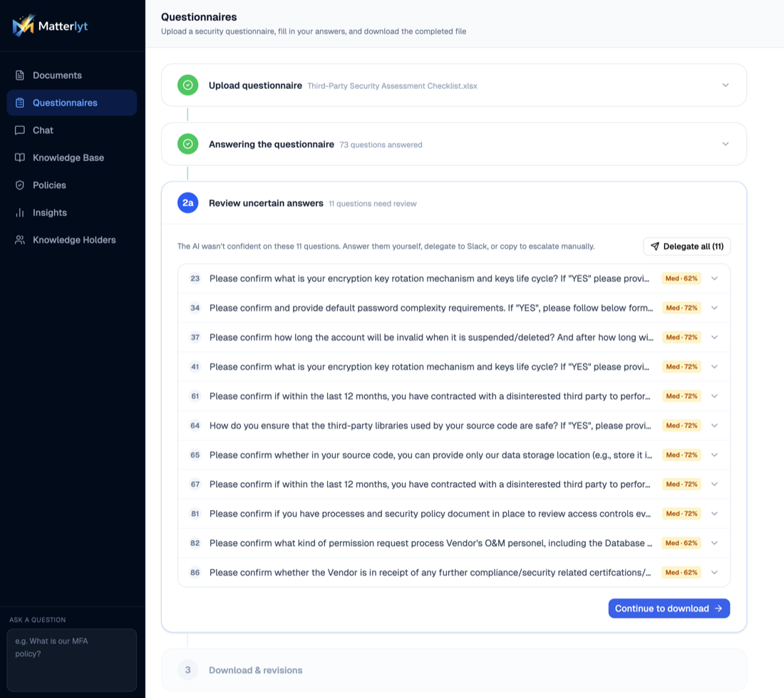Expand question 86 chevron
The height and width of the screenshot is (698, 784).
tap(714, 573)
